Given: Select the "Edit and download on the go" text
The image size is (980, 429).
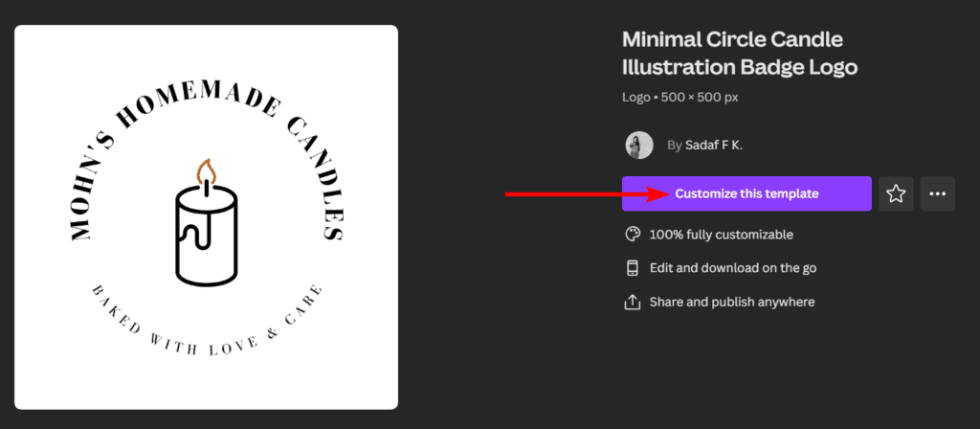Looking at the screenshot, I should coord(732,268).
